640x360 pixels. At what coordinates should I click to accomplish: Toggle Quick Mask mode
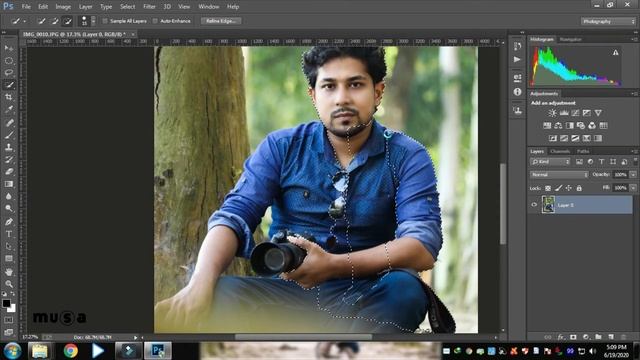9,320
